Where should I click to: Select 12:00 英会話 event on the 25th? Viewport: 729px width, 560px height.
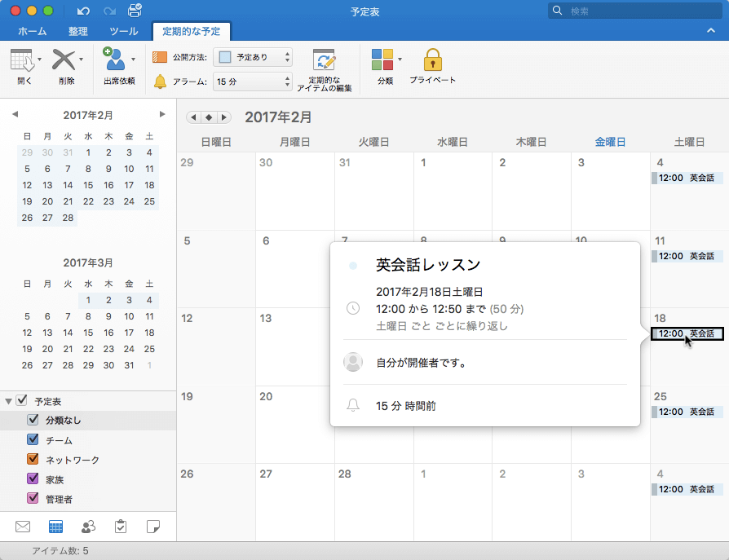pyautogui.click(x=687, y=412)
